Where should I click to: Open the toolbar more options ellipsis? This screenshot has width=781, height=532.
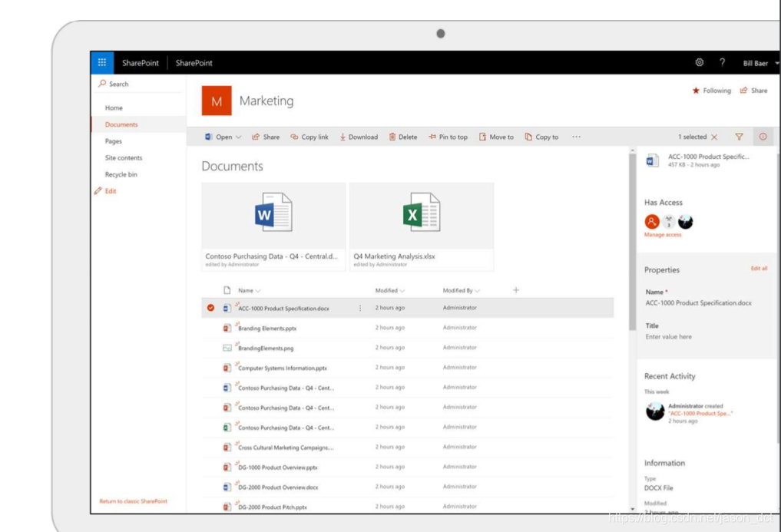[x=576, y=137]
